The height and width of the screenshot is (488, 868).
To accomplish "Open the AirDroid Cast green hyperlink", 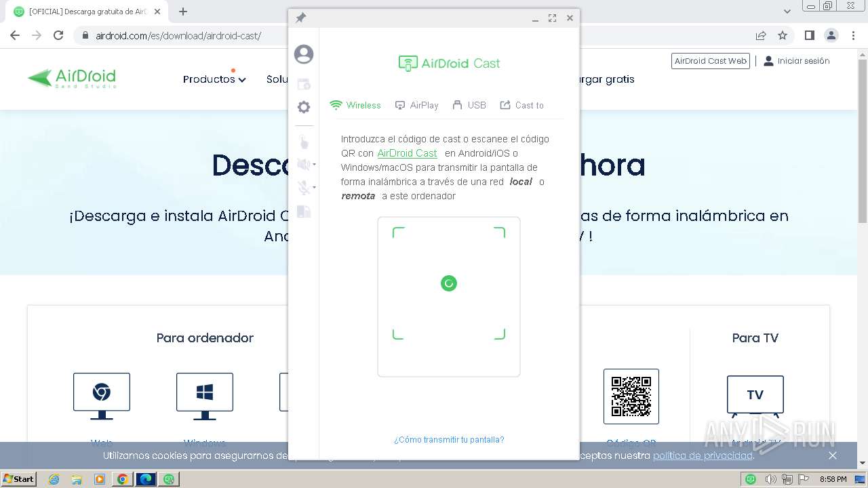I will click(x=407, y=153).
